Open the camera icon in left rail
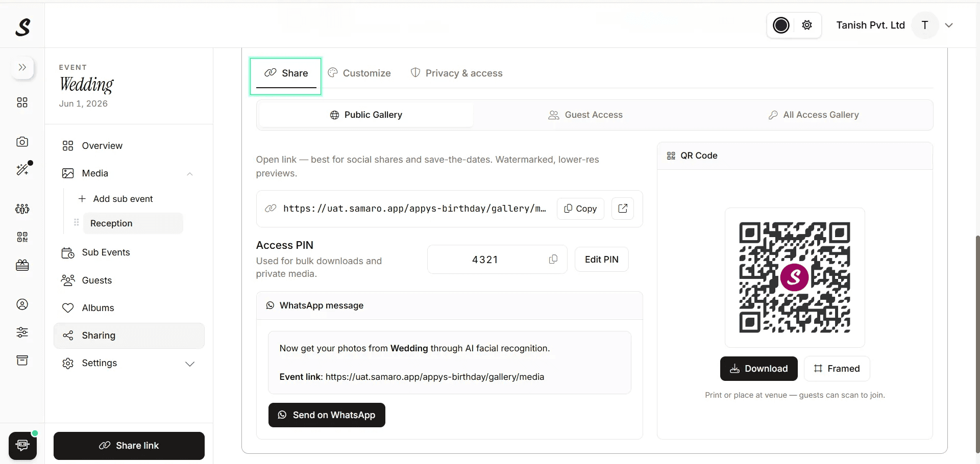980x464 pixels. click(x=22, y=142)
